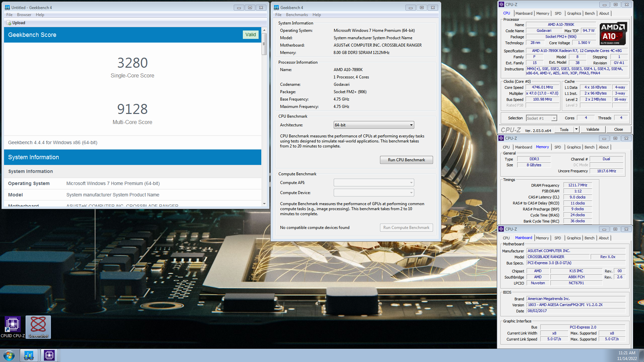Click Run Compute Benchmark button
The width and height of the screenshot is (644, 362).
tap(406, 228)
